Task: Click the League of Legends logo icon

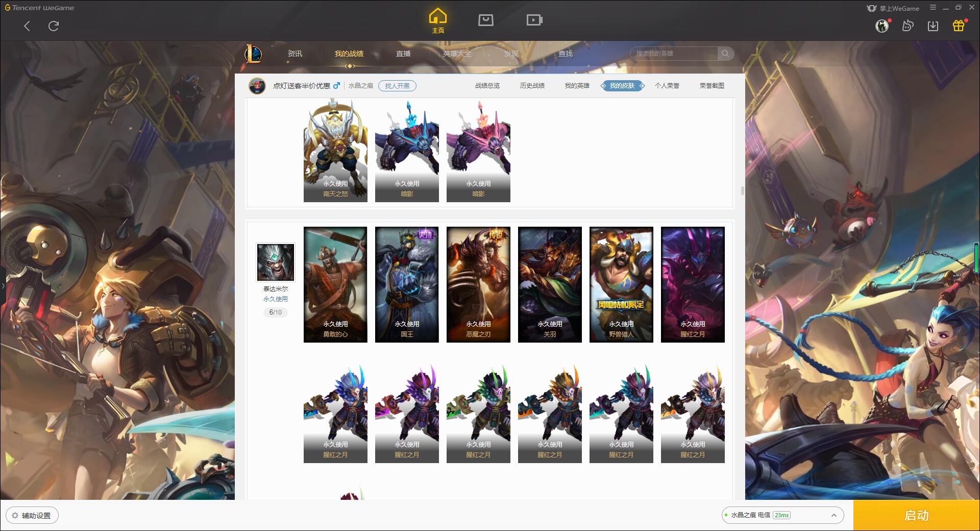Action: [x=253, y=54]
